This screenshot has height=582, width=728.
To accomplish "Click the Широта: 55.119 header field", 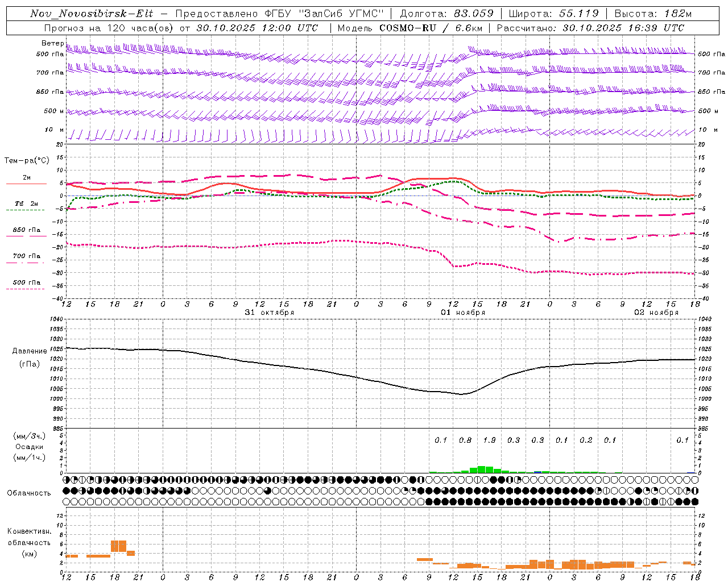I will (x=553, y=14).
